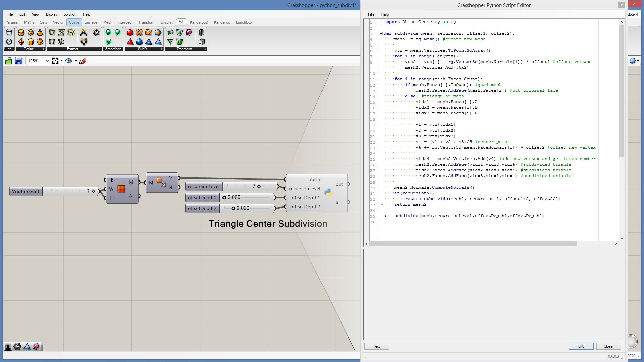Expand the Define panel with plus button
644x362 pixels.
pos(43,49)
